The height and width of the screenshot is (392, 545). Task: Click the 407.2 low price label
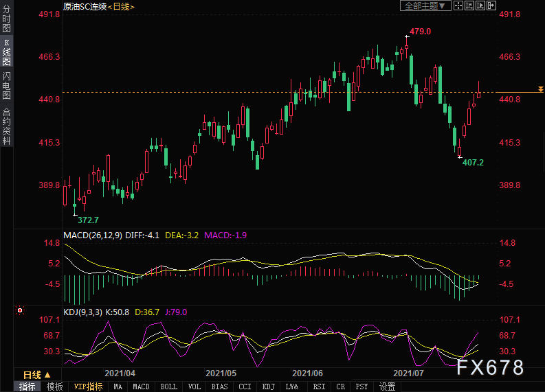click(473, 163)
